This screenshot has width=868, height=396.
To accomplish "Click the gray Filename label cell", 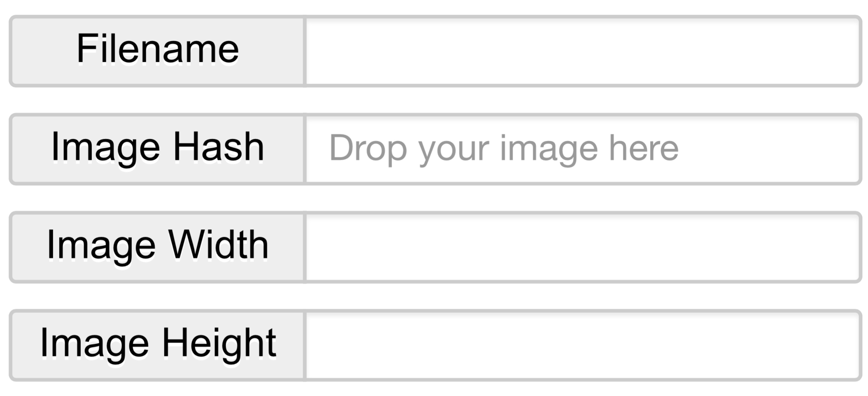I will click(157, 51).
